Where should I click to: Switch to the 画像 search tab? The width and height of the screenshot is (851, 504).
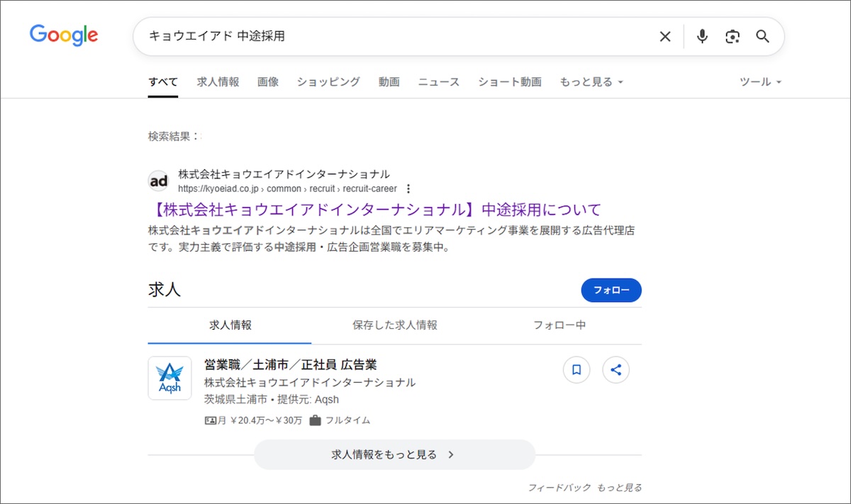(268, 82)
